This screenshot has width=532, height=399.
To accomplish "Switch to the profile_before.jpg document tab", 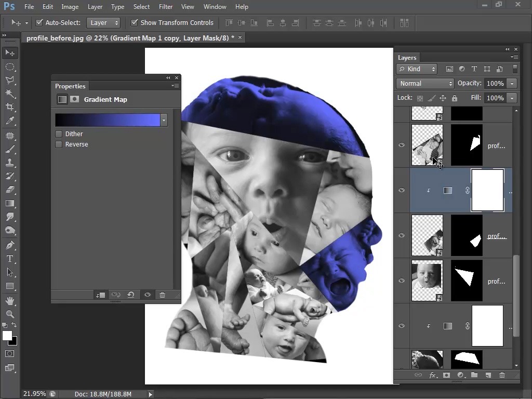I will (x=130, y=38).
